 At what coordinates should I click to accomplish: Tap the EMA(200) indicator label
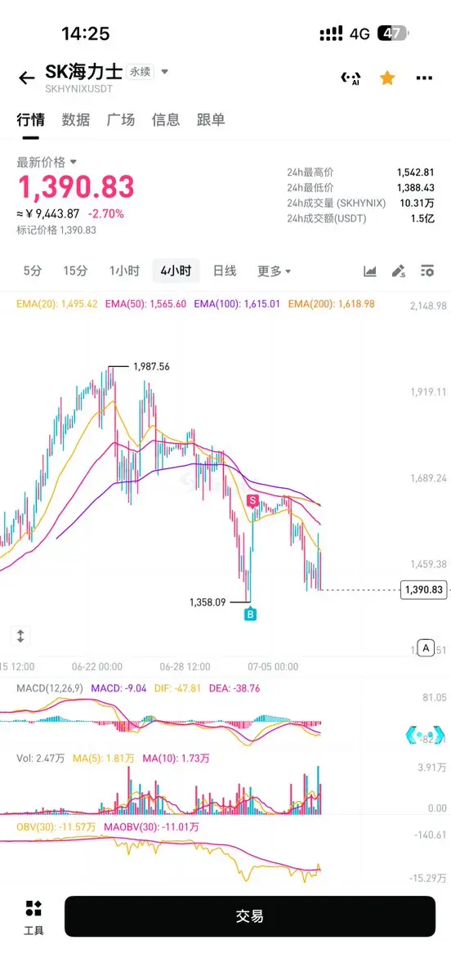[x=331, y=304]
